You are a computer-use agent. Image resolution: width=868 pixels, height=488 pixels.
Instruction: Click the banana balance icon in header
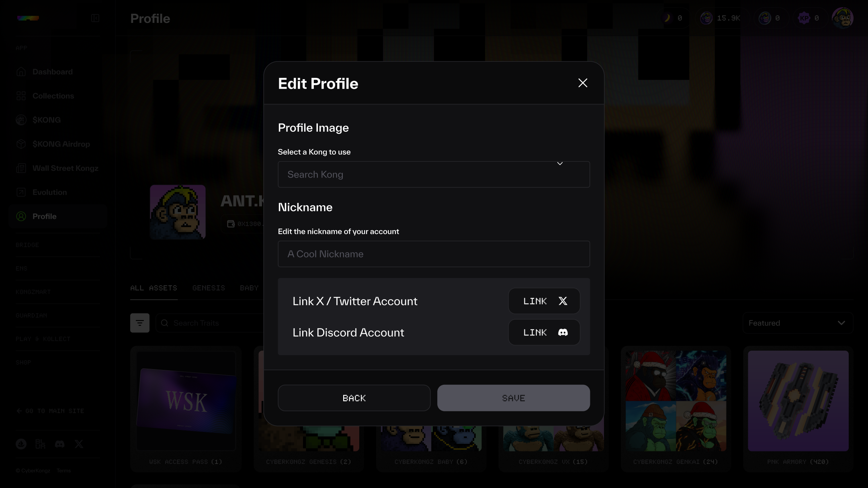click(x=667, y=18)
